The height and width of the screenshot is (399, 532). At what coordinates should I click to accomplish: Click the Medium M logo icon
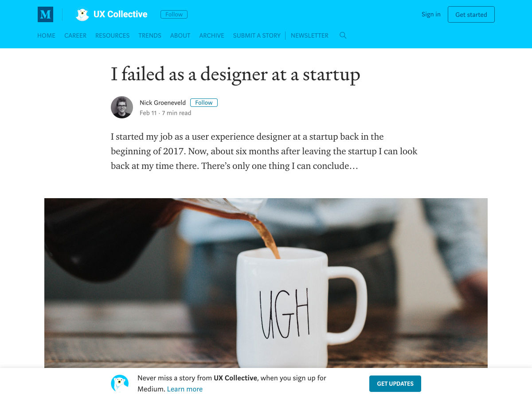[45, 15]
